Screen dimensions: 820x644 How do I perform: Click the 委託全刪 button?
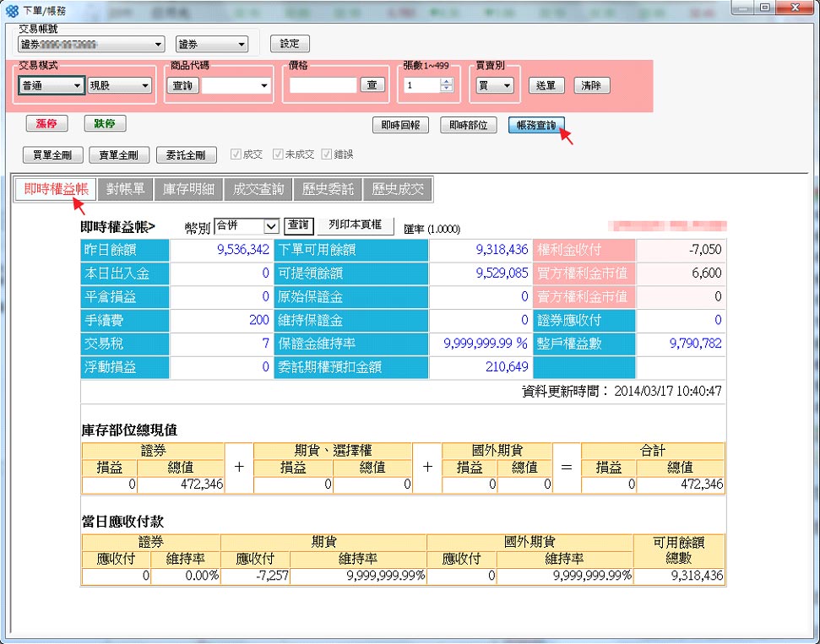tap(187, 154)
